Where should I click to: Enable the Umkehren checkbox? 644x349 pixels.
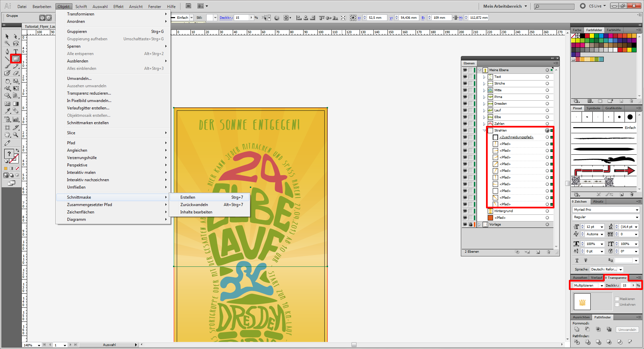[x=617, y=305]
